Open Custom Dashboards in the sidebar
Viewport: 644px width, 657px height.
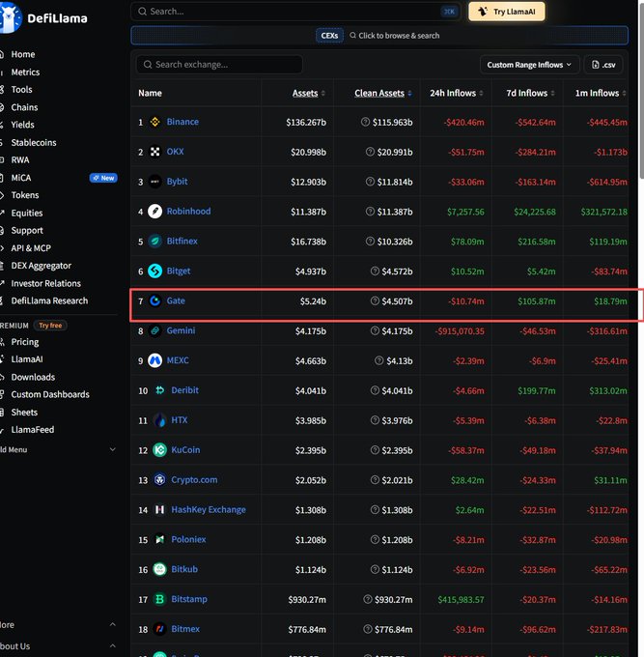[50, 394]
